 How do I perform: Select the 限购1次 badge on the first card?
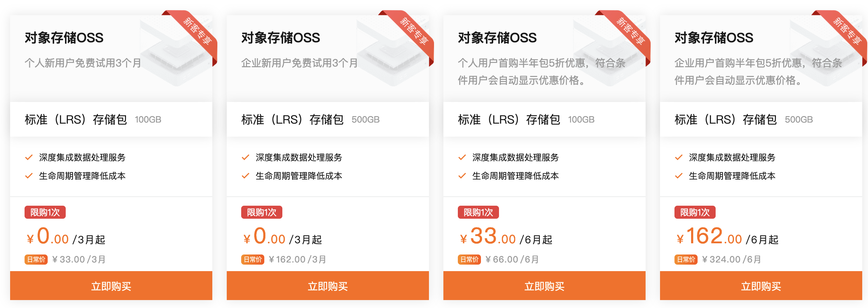[45, 213]
